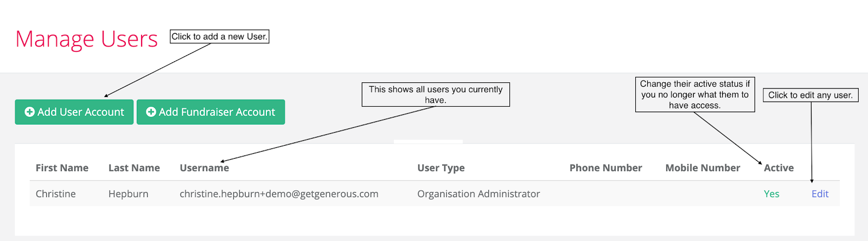The image size is (868, 241).
Task: Click the Add User Account button
Action: pos(74,112)
